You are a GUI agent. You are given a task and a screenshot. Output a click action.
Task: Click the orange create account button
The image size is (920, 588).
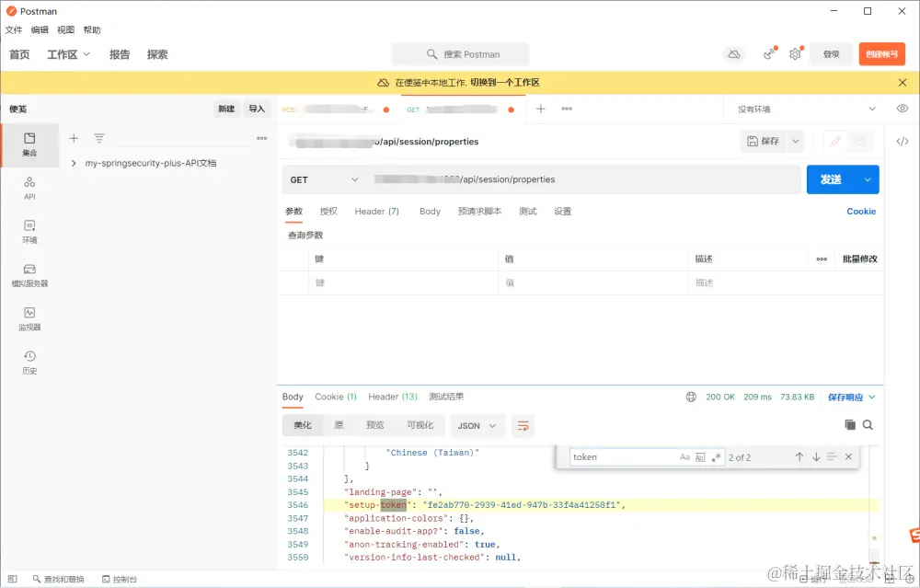[882, 54]
